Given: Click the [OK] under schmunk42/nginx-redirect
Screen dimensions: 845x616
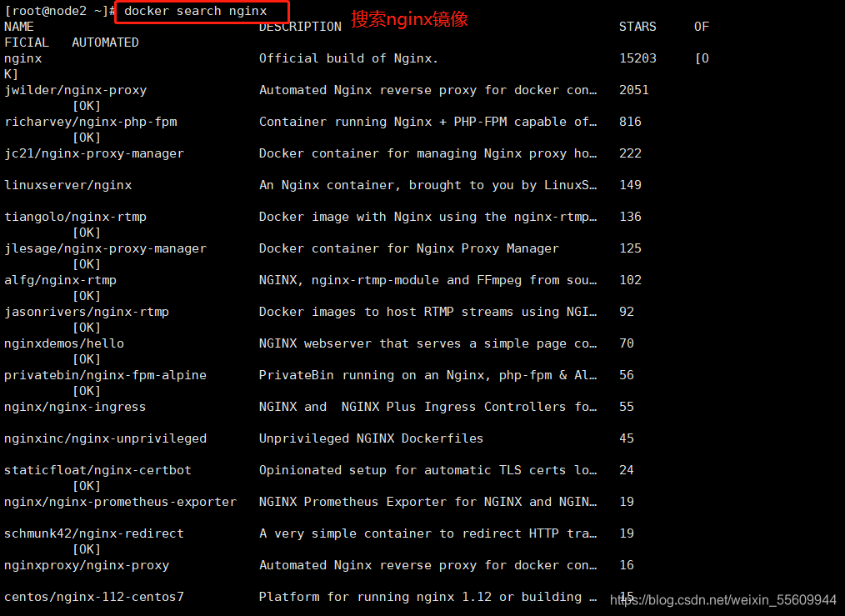Looking at the screenshot, I should (x=87, y=549).
